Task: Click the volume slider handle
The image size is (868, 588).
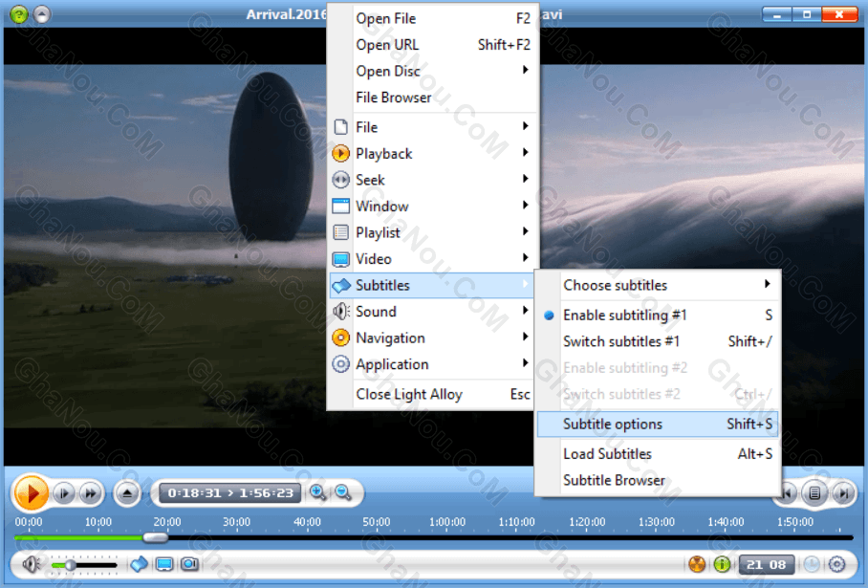Action: (x=71, y=565)
